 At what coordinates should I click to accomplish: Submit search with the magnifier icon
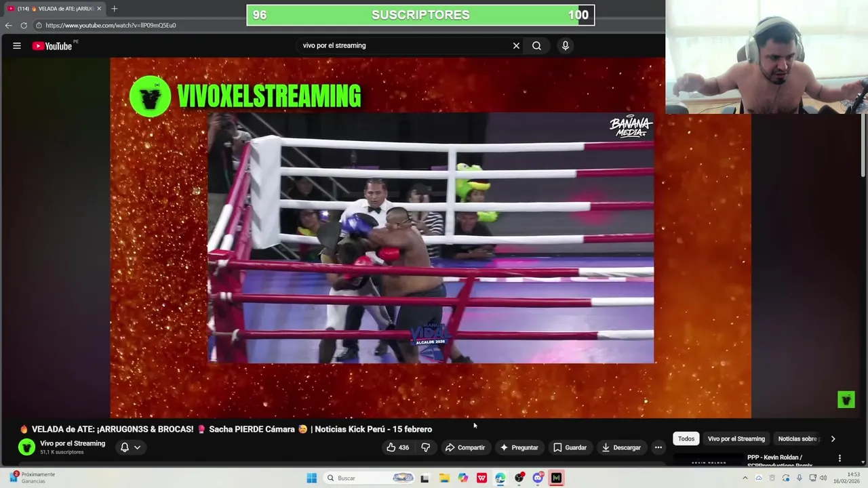point(536,45)
